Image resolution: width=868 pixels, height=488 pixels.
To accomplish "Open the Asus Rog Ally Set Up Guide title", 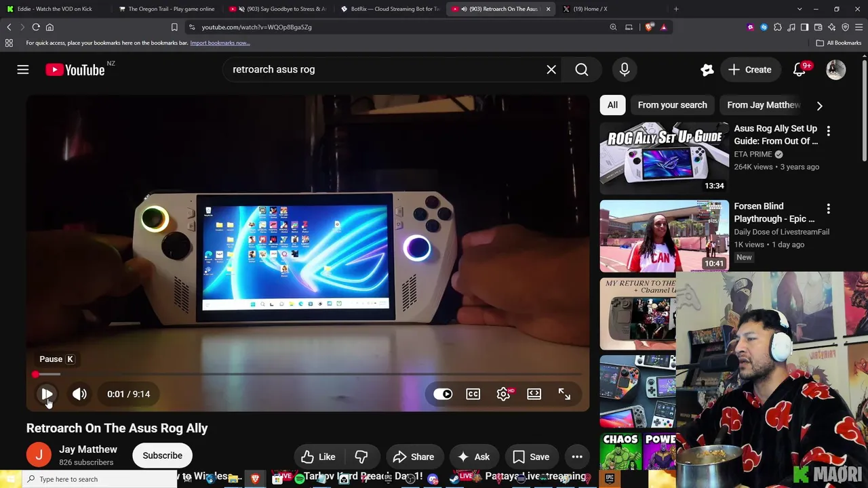I will [x=776, y=135].
